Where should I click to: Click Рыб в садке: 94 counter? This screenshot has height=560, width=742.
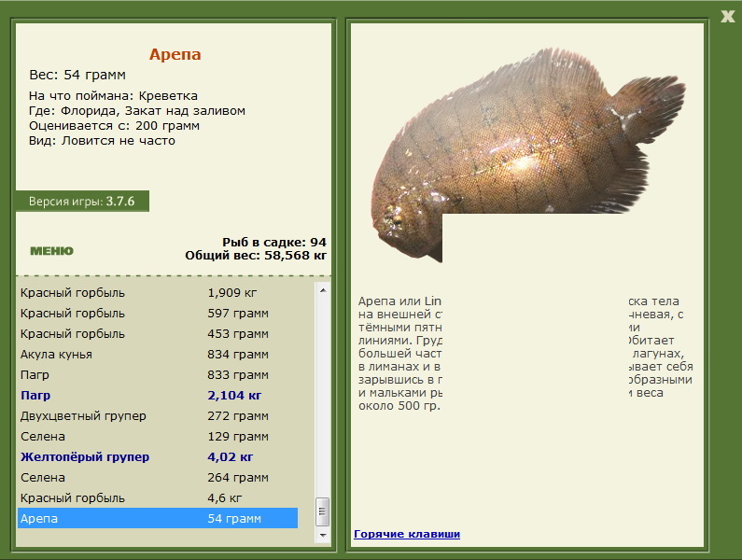pyautogui.click(x=274, y=242)
